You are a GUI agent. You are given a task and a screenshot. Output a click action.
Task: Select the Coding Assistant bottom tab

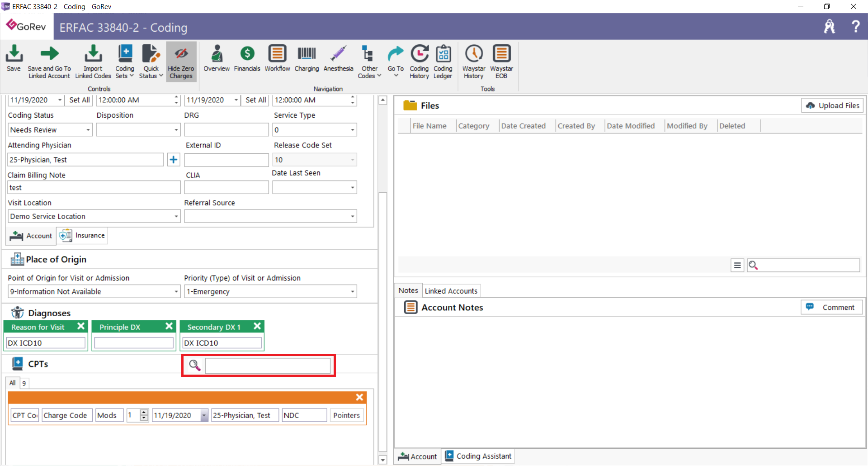coord(478,456)
